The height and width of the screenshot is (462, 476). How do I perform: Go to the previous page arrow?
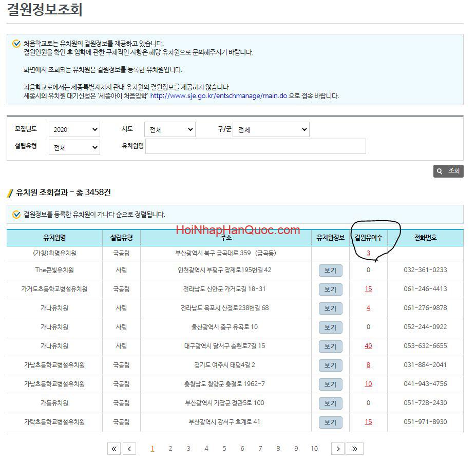pyautogui.click(x=130, y=449)
